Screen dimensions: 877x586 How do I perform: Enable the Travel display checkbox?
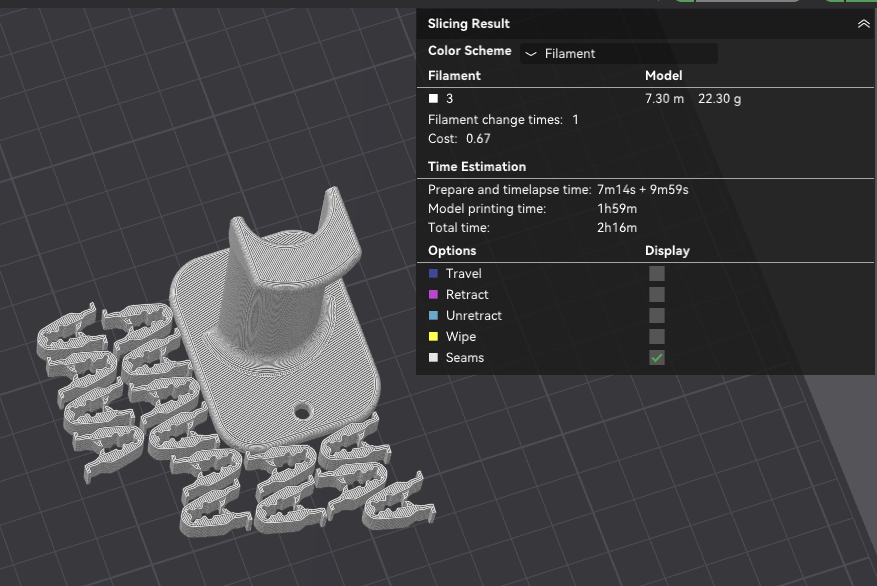pyautogui.click(x=657, y=273)
